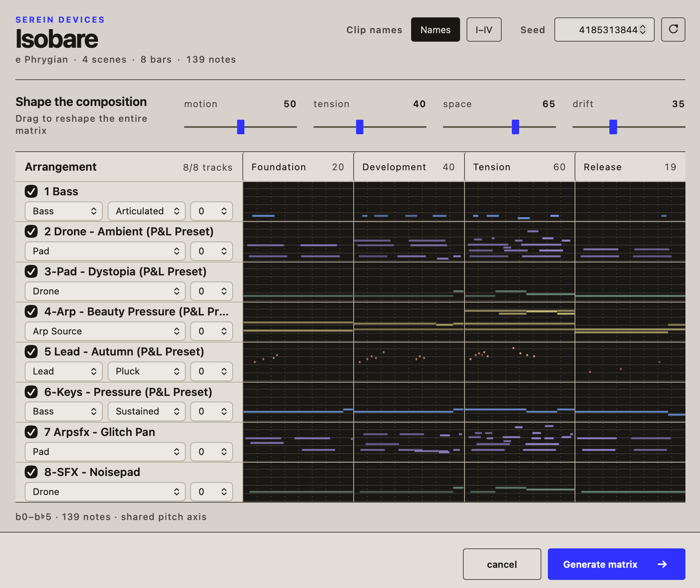Click the 'SEREIN DEVICES' brand label

(60, 20)
